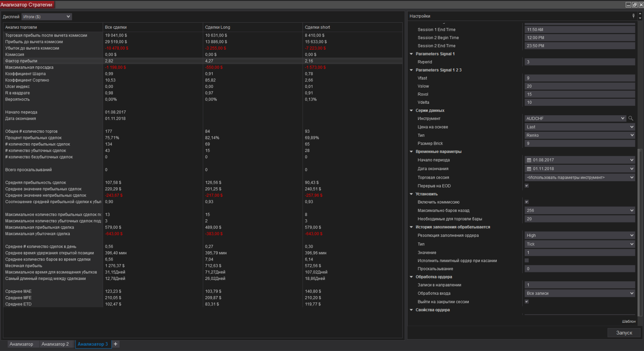Click the Сделки Long column header
The image size is (644, 351).
(253, 27)
